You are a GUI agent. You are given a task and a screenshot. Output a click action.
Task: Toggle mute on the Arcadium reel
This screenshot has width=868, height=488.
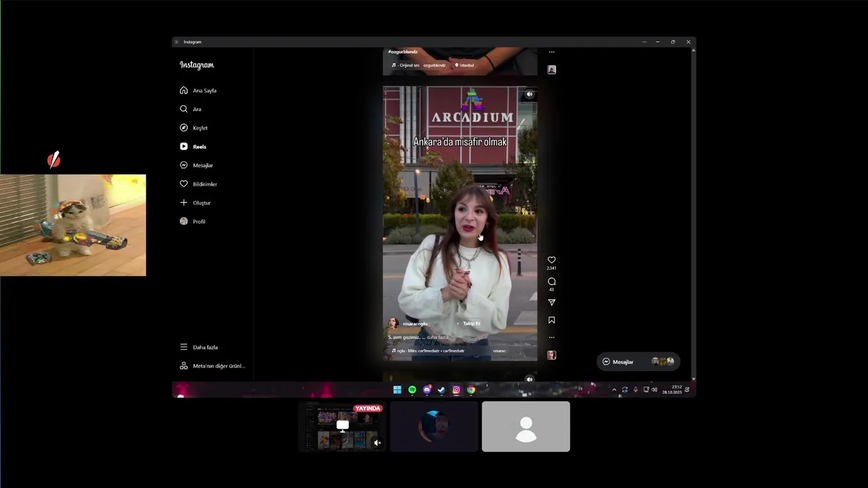click(x=530, y=94)
